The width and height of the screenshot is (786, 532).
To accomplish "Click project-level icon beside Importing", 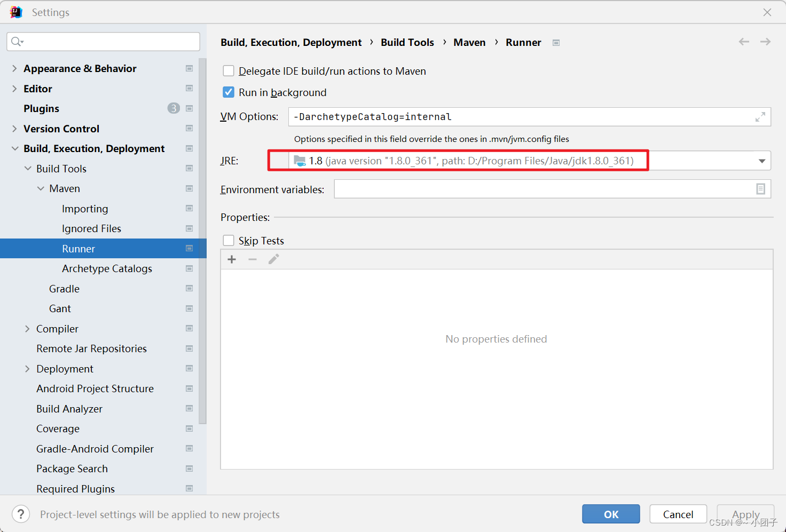I will (x=189, y=208).
